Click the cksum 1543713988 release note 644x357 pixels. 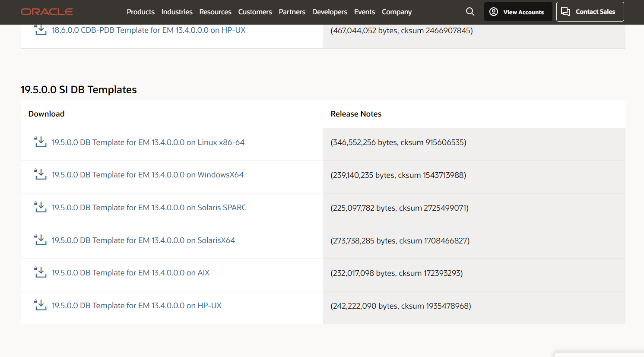398,175
